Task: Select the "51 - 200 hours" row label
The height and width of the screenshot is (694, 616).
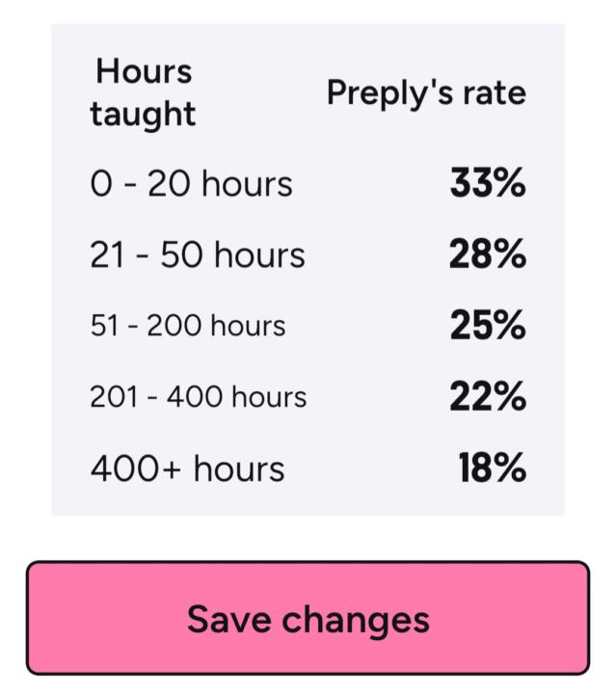Action: tap(188, 326)
